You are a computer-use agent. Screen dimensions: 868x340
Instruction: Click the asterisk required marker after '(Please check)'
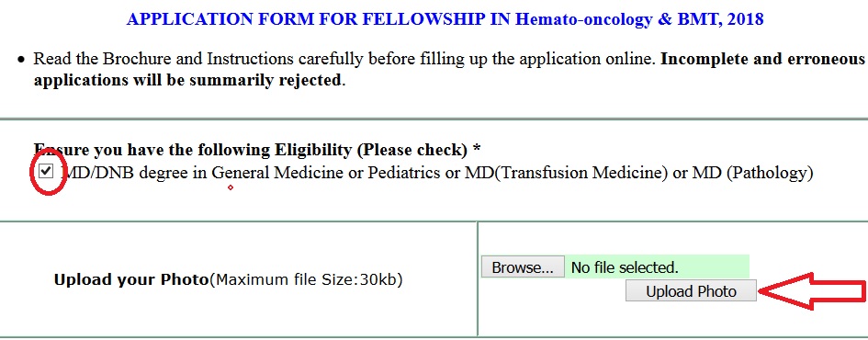pos(477,148)
